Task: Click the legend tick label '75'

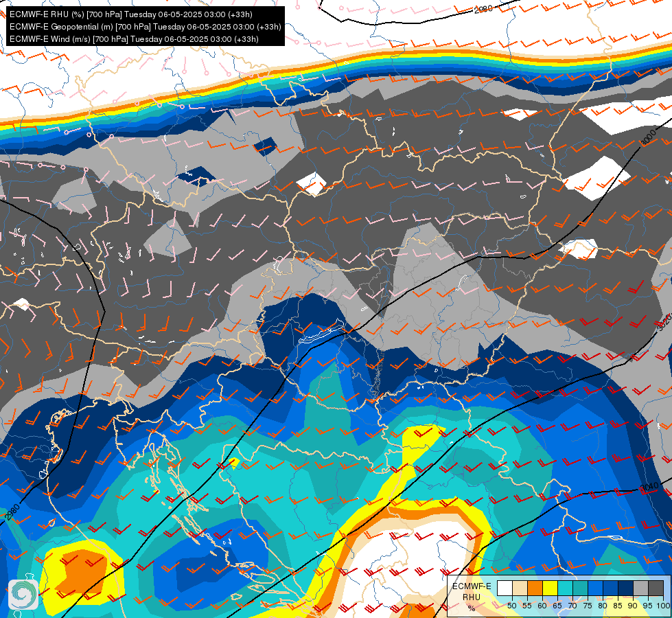Action: pyautogui.click(x=588, y=606)
